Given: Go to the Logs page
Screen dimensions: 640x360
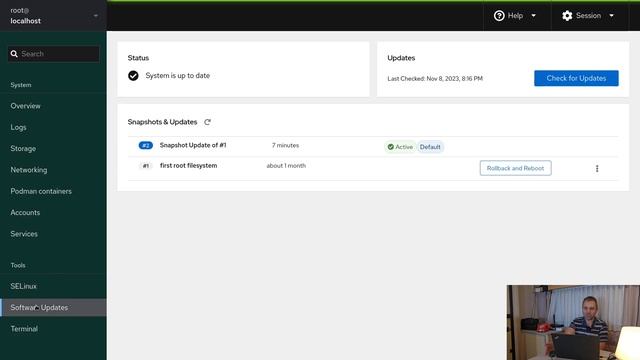Looking at the screenshot, I should (x=53, y=127).
